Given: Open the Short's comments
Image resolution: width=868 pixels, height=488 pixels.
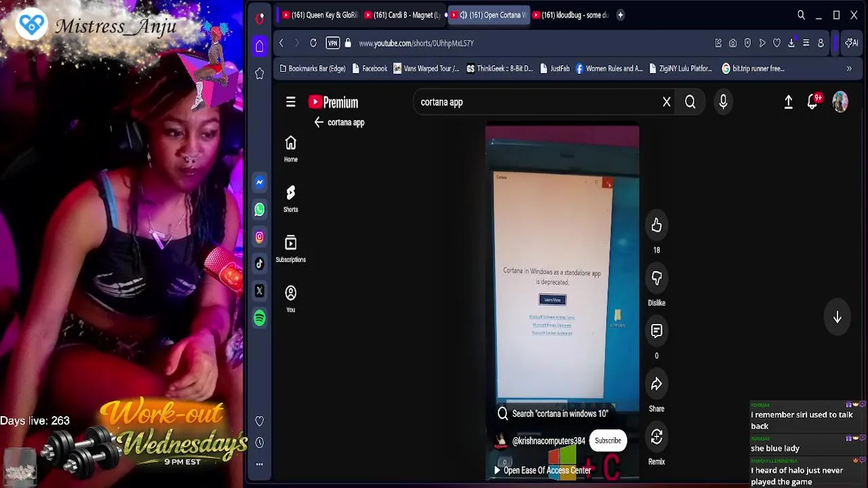Looking at the screenshot, I should 656,331.
